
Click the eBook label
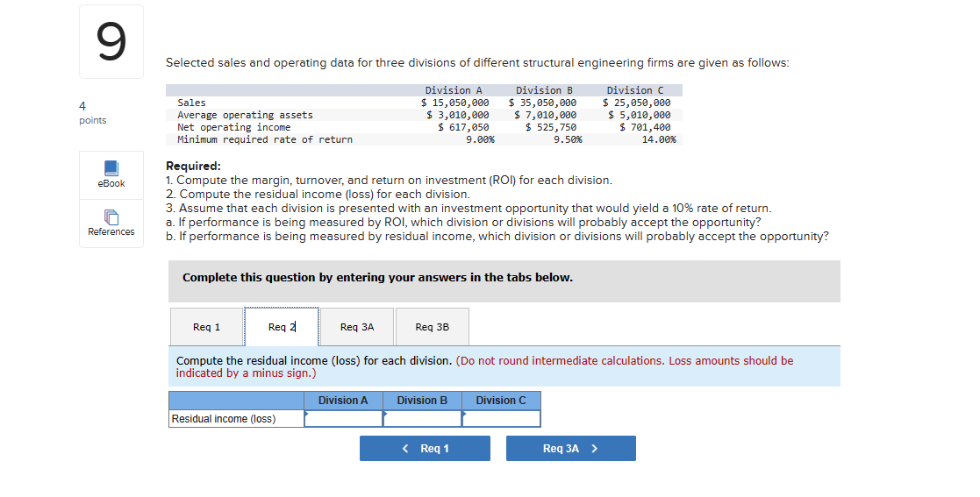coord(111,183)
